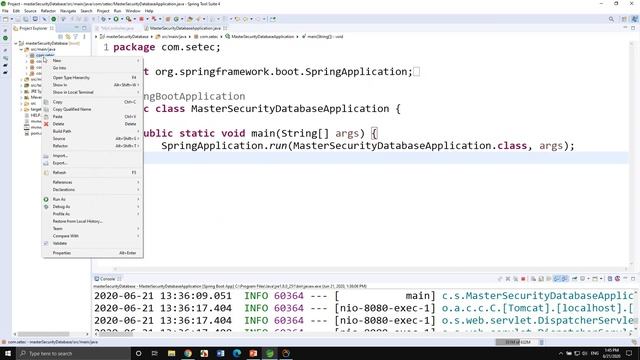The image size is (640, 360).
Task: Select Open Type Hierarchy menu entry
Action: (93, 78)
